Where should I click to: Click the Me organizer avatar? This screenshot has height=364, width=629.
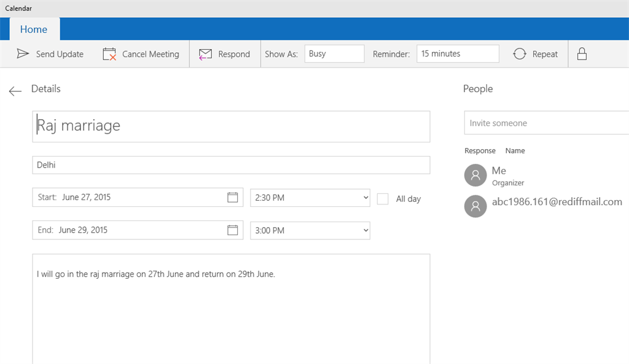tap(475, 175)
